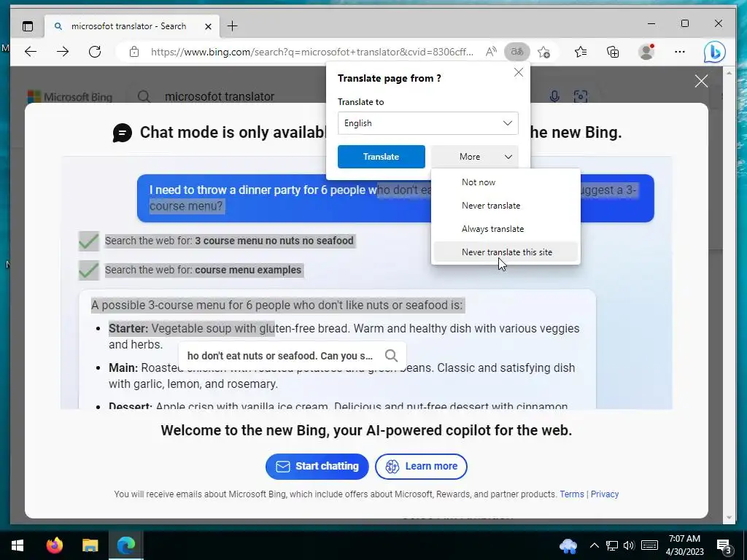747x560 pixels.
Task: Go back to the previous page
Action: (31, 52)
